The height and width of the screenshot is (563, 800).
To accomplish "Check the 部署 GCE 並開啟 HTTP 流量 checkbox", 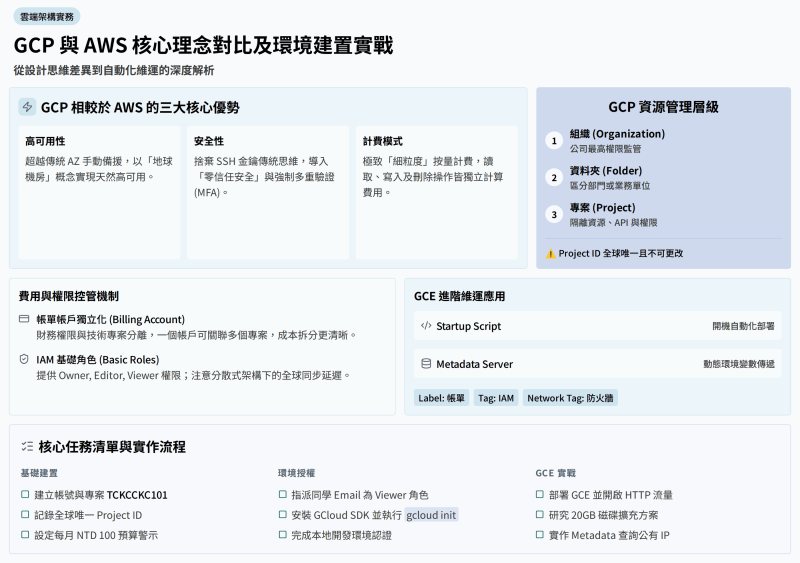I will coord(540,494).
